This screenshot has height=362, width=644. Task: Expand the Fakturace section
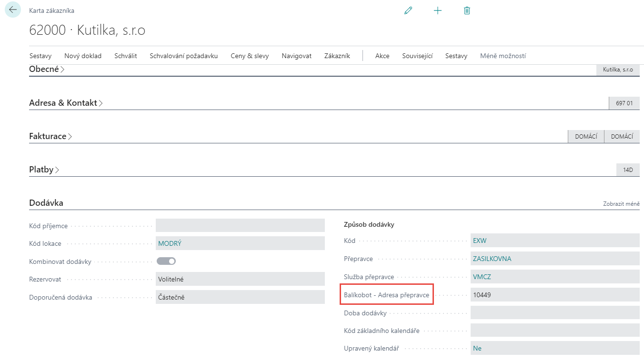pos(50,136)
